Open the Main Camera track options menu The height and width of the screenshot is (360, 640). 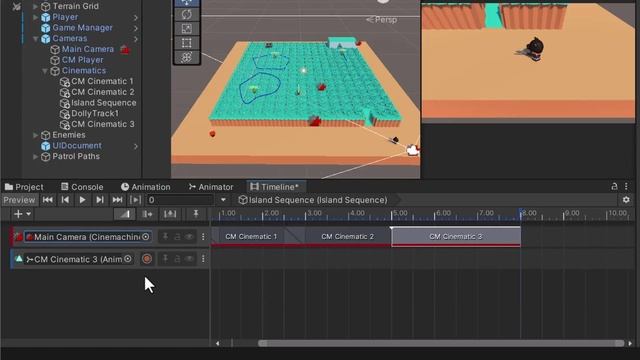[203, 237]
